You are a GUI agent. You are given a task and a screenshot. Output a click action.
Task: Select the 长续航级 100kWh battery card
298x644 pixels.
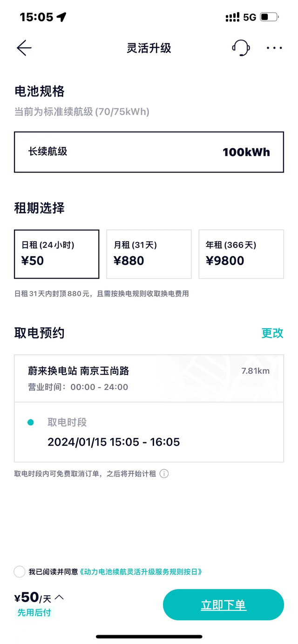click(x=149, y=152)
